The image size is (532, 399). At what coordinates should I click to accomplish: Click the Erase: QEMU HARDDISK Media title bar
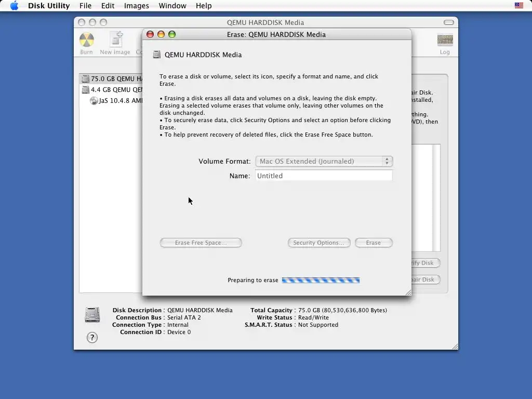(276, 34)
